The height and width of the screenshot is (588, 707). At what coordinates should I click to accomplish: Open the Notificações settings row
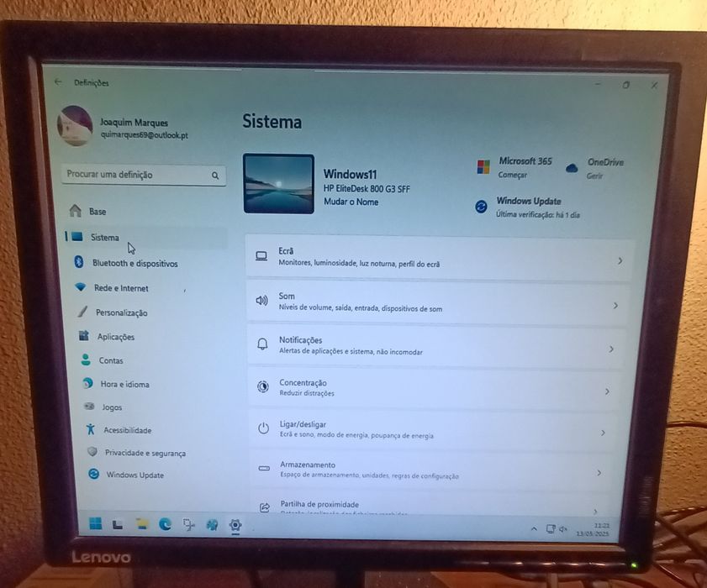pos(436,345)
